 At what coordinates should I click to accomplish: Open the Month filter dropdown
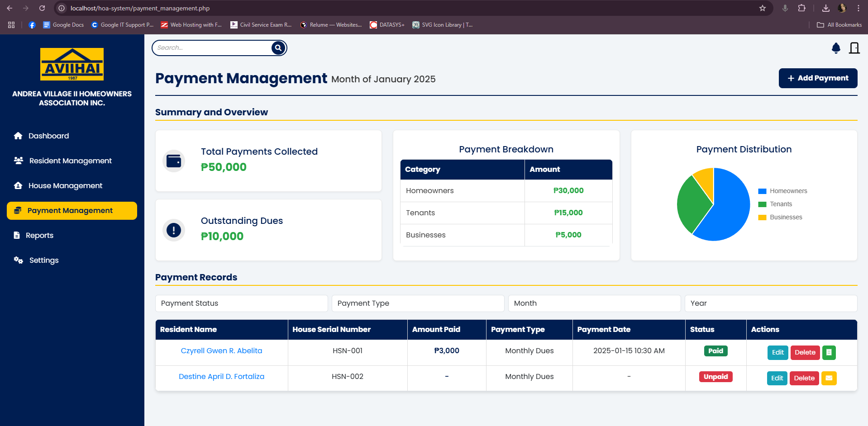click(x=594, y=303)
